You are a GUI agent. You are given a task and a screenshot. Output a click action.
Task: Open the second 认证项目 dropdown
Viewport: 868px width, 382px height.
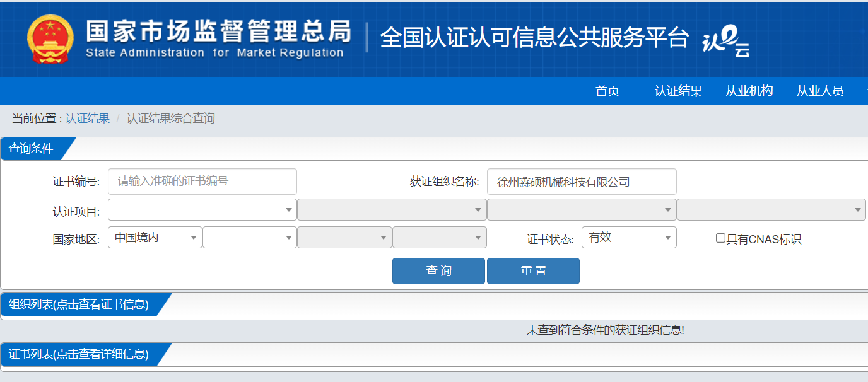point(392,210)
